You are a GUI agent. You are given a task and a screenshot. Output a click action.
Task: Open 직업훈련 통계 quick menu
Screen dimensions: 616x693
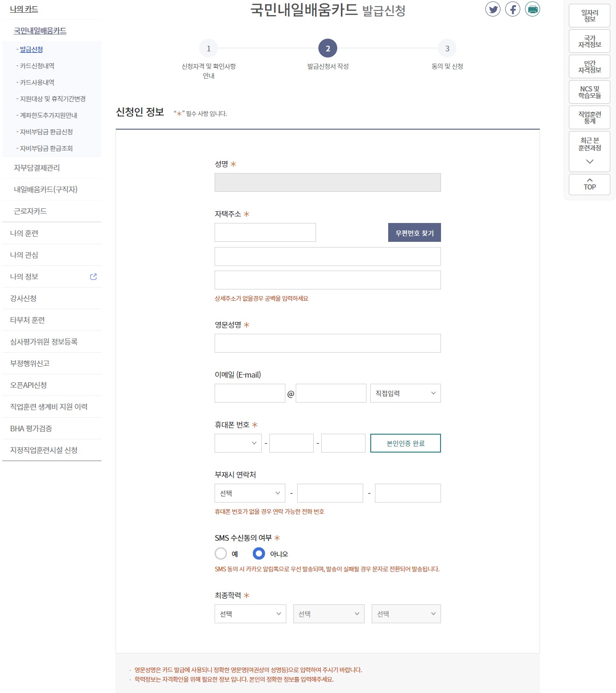[590, 117]
